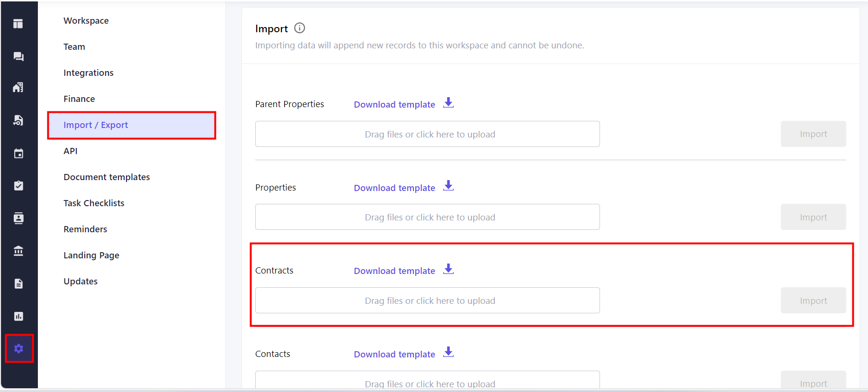This screenshot has width=868, height=392.
Task: View the Import info tooltip icon
Action: point(299,28)
